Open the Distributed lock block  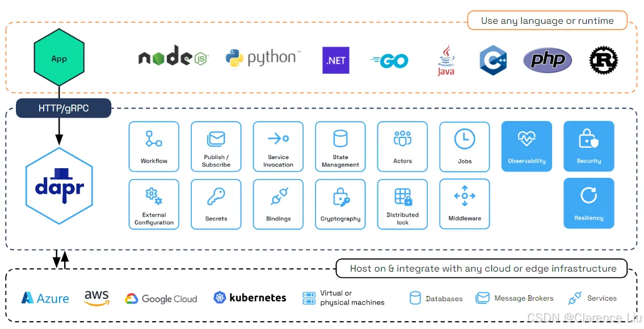402,204
